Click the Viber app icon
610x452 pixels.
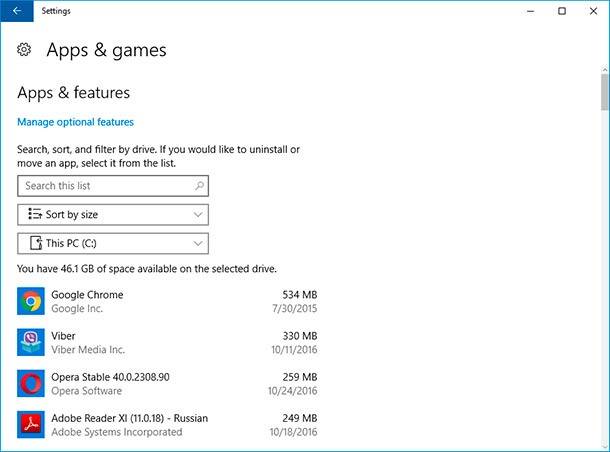point(31,342)
